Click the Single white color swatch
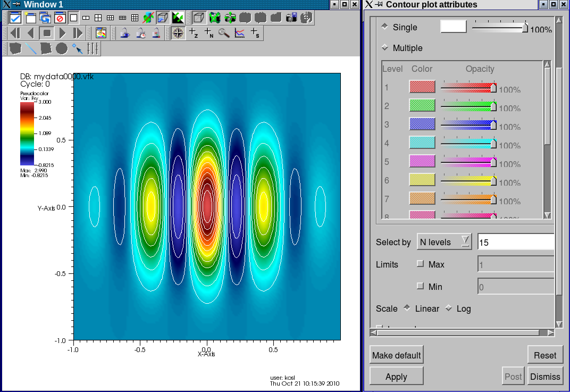This screenshot has height=392, width=570. pyautogui.click(x=453, y=27)
